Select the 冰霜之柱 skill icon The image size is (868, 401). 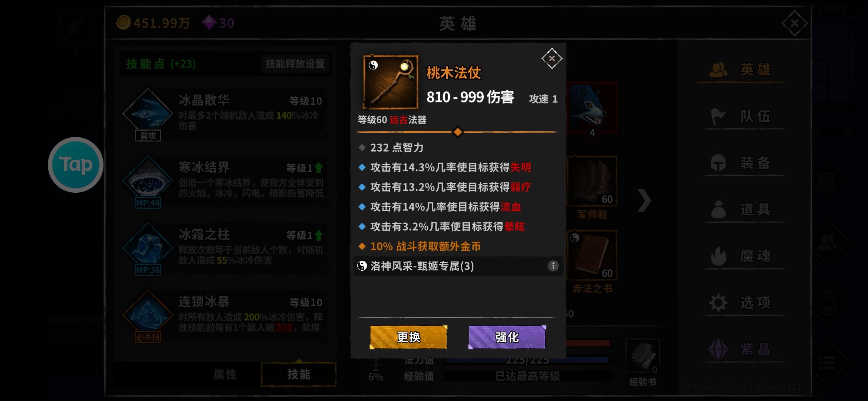(x=148, y=246)
